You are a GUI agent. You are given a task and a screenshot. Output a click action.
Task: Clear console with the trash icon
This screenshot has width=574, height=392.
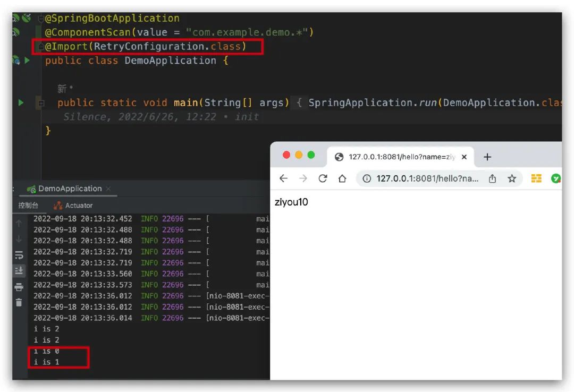click(x=19, y=302)
